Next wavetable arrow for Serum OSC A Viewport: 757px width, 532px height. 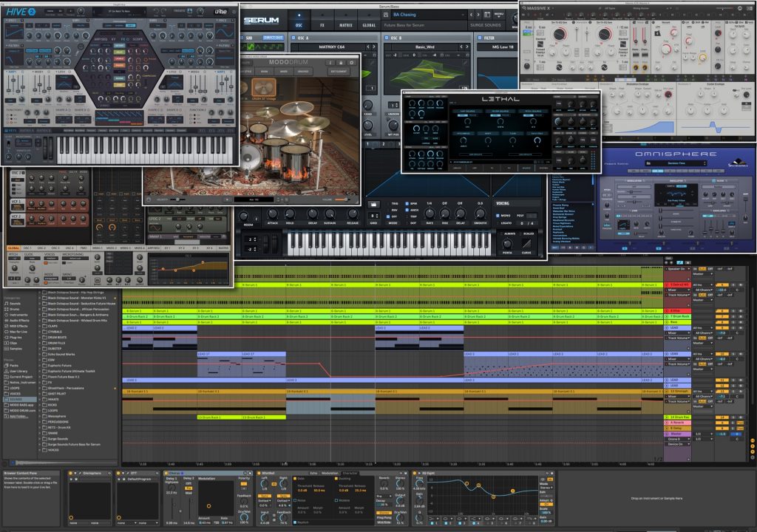point(374,47)
